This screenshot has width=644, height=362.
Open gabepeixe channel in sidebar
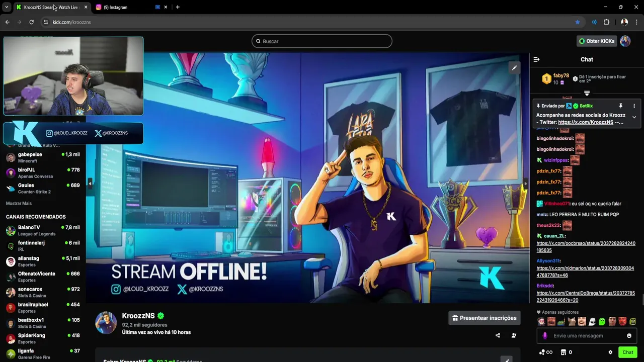pos(43,157)
